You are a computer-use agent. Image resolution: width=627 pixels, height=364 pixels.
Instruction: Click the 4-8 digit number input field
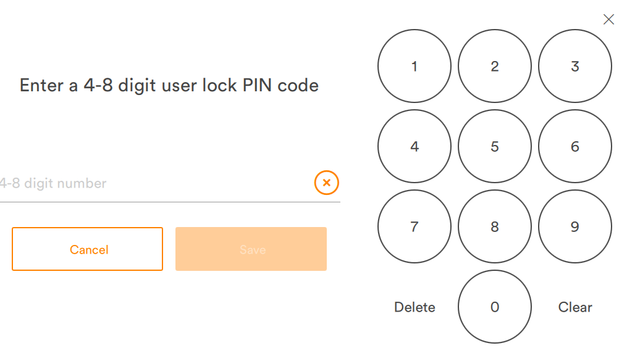124,183
